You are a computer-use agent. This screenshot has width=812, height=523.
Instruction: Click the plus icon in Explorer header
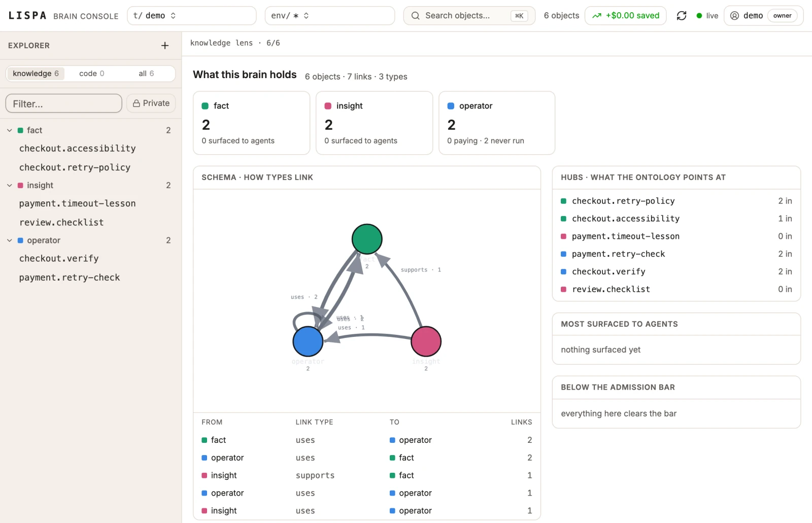tap(165, 46)
